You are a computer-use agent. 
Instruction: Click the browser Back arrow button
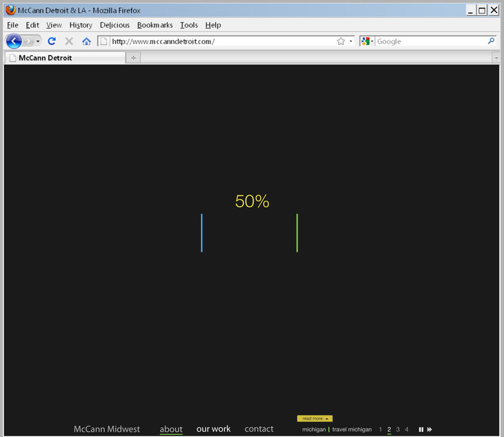[13, 42]
